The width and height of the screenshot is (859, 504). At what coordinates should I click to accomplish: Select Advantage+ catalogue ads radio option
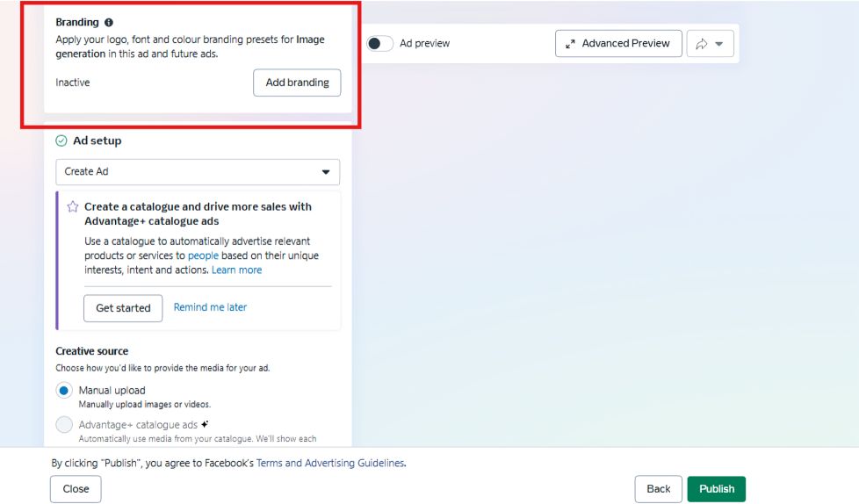point(64,425)
